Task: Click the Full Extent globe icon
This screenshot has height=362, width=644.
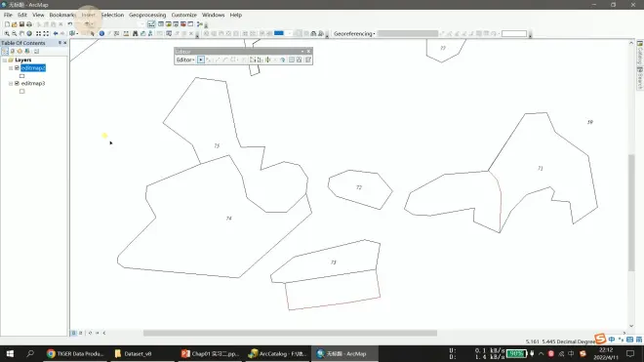Action: (x=29, y=34)
